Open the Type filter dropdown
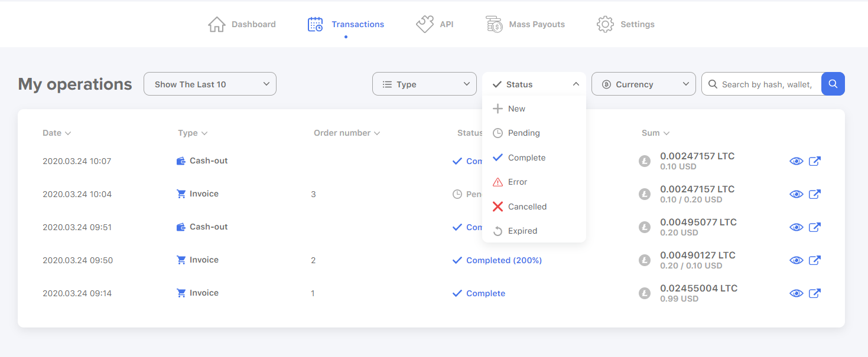 [x=424, y=84]
